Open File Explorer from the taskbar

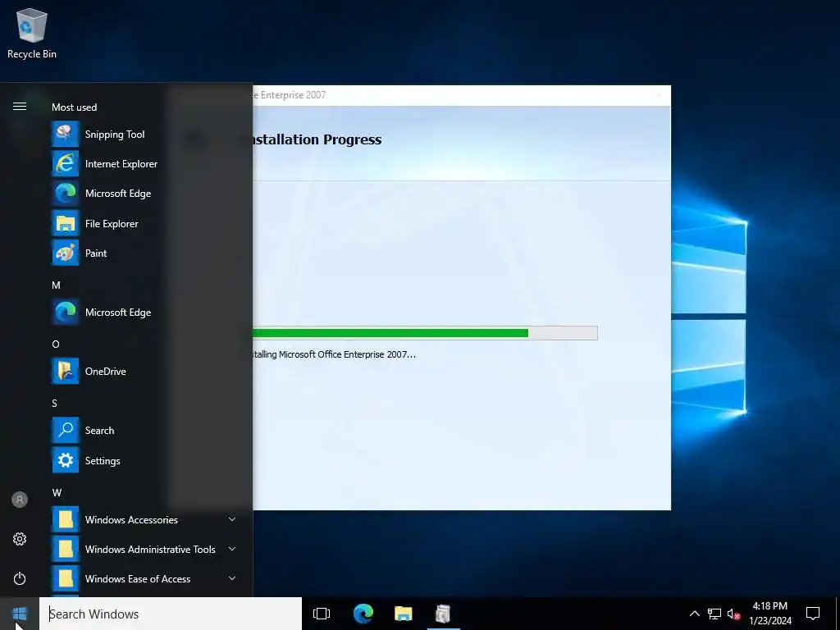click(x=404, y=614)
